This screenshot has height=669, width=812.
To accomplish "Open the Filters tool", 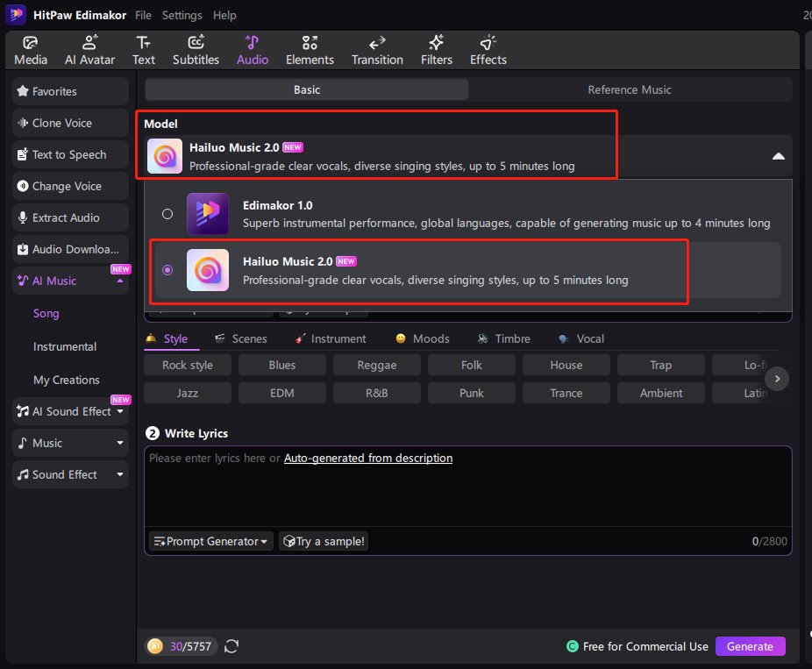I will pyautogui.click(x=436, y=51).
